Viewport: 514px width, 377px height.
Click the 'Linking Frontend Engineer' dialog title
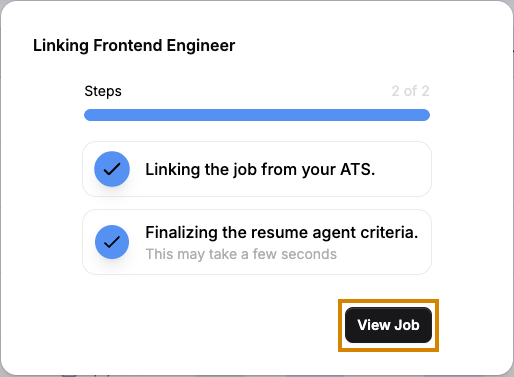(x=134, y=46)
